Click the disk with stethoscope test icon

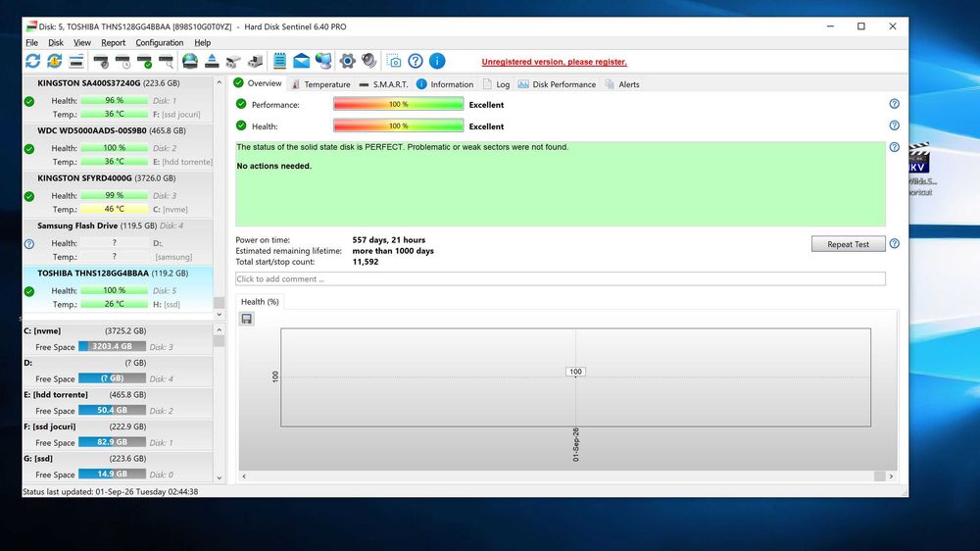click(x=101, y=62)
